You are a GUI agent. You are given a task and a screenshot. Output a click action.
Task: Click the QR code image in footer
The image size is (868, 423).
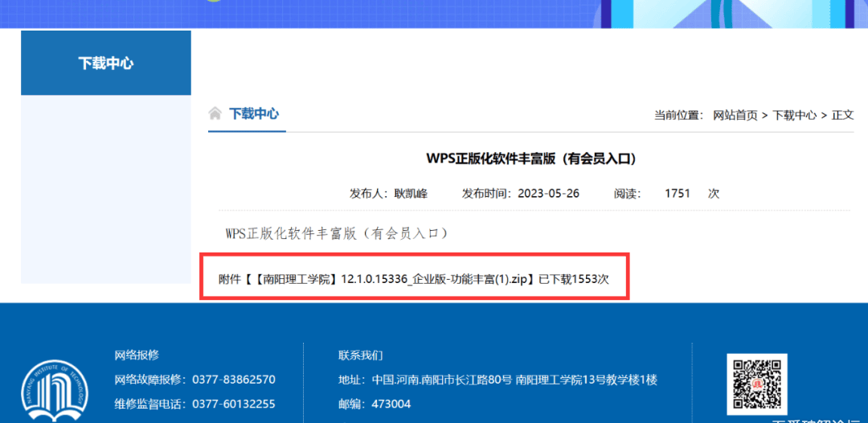click(757, 384)
